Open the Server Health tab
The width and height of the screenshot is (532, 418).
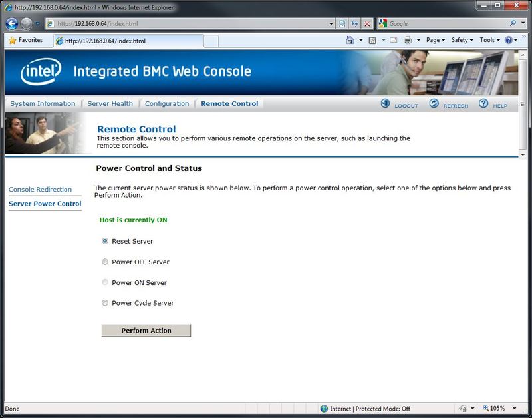click(x=110, y=104)
